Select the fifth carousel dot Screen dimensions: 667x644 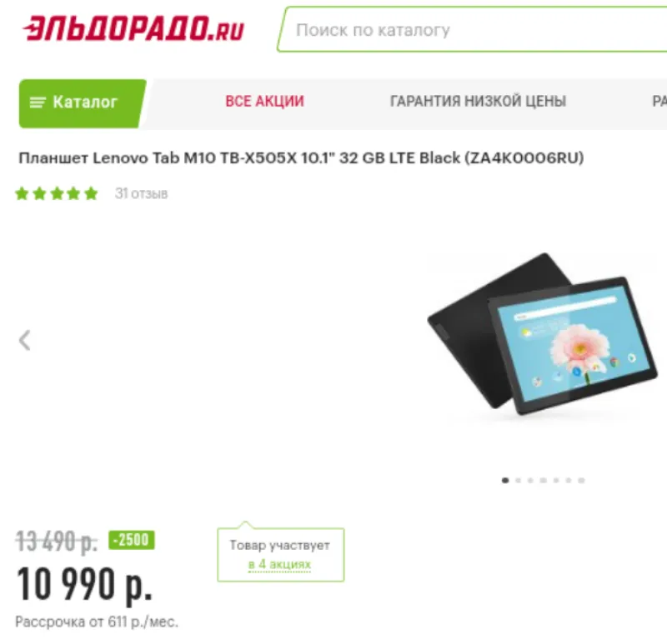click(x=556, y=481)
